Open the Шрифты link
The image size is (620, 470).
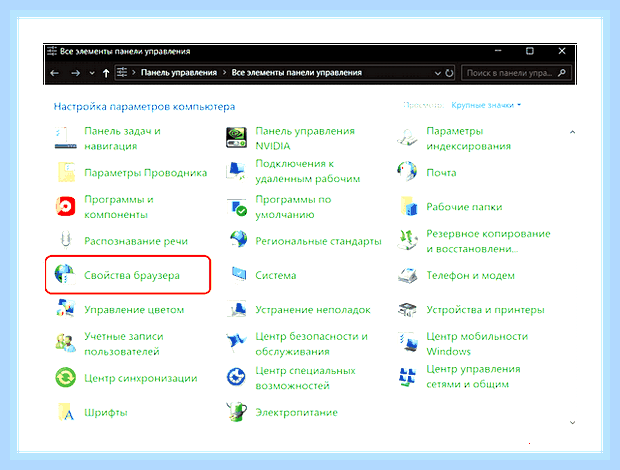(x=106, y=413)
